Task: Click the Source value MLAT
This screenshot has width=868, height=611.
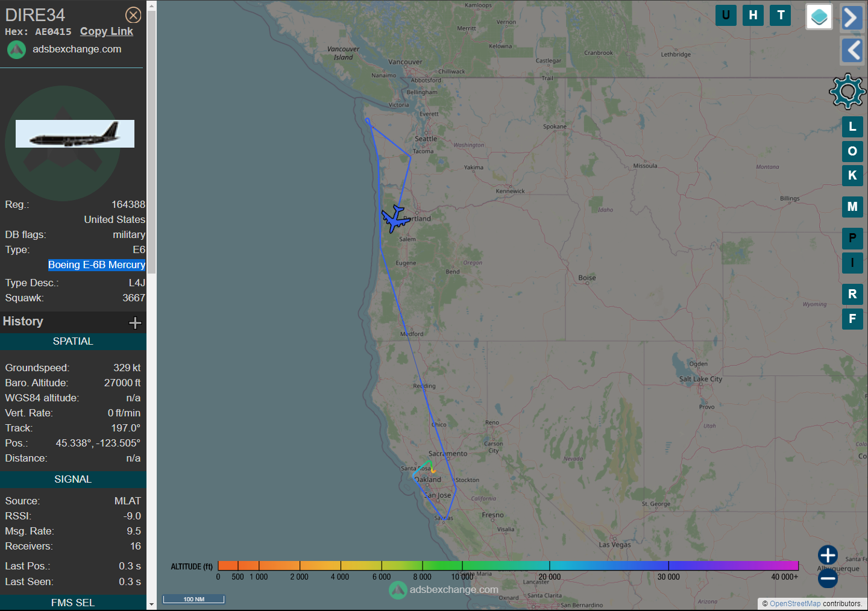Action: (128, 501)
